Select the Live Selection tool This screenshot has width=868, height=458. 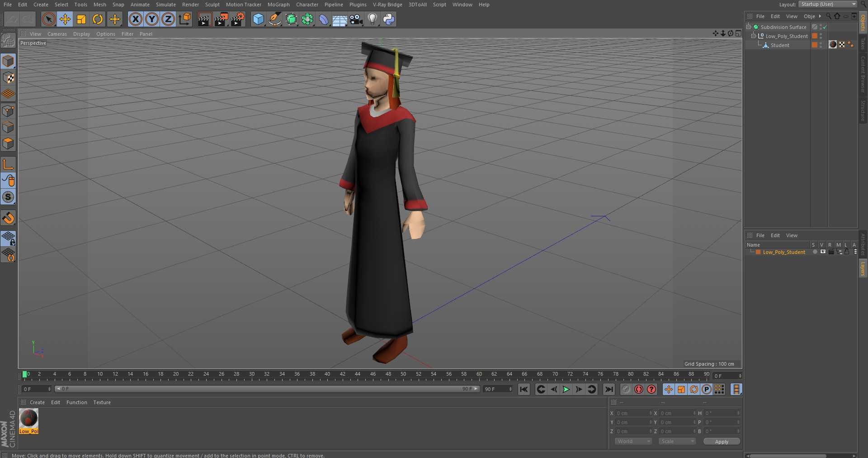48,19
